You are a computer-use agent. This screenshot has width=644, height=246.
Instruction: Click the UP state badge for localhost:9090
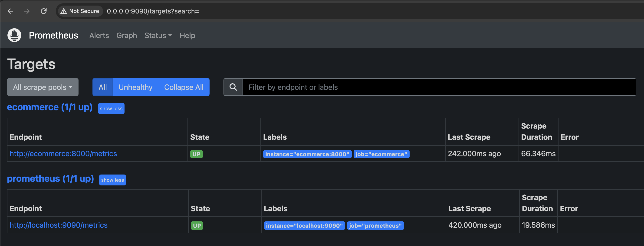[x=197, y=226]
